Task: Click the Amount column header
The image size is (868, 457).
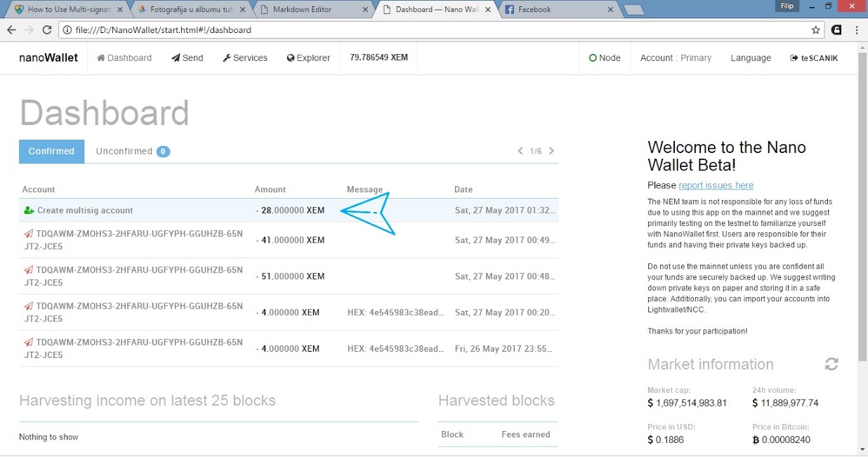Action: (270, 190)
